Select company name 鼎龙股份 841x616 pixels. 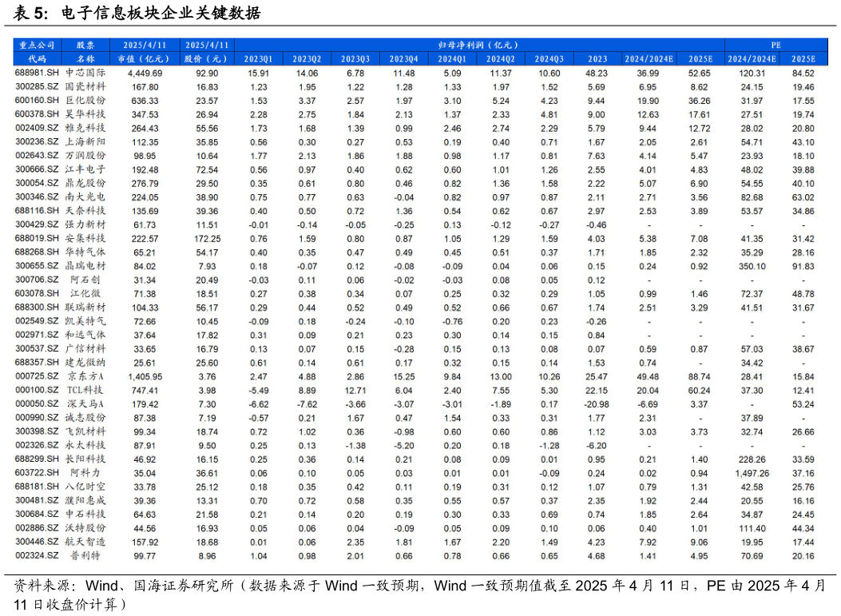point(85,183)
